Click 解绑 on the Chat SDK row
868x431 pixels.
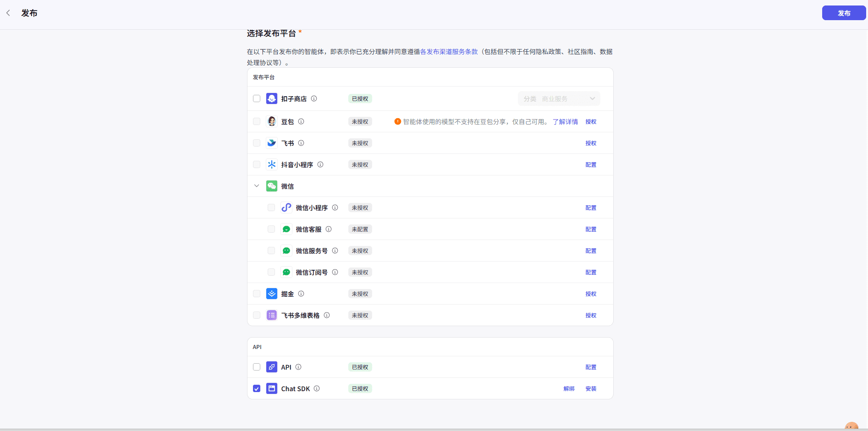click(569, 389)
